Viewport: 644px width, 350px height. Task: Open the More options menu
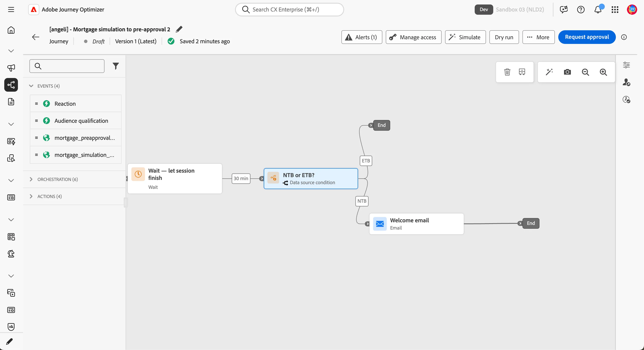(538, 37)
